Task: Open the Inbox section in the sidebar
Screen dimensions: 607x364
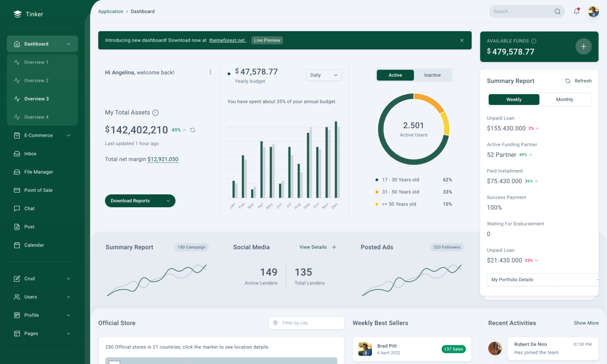Action: click(30, 154)
